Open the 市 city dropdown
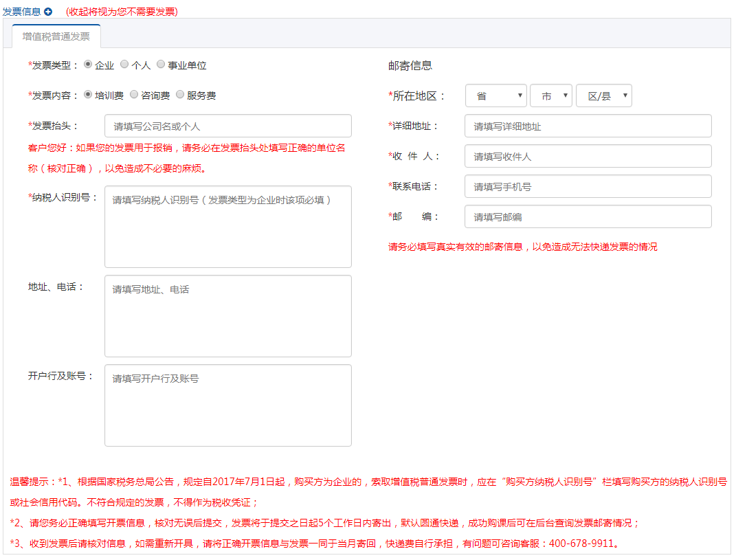Screen dimensions: 736x560 pos(551,96)
